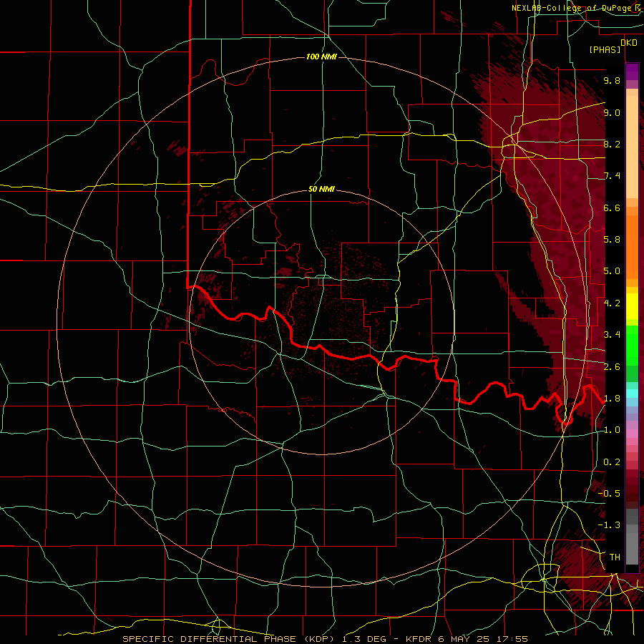Click the 5.0 value on the scale

click(612, 271)
